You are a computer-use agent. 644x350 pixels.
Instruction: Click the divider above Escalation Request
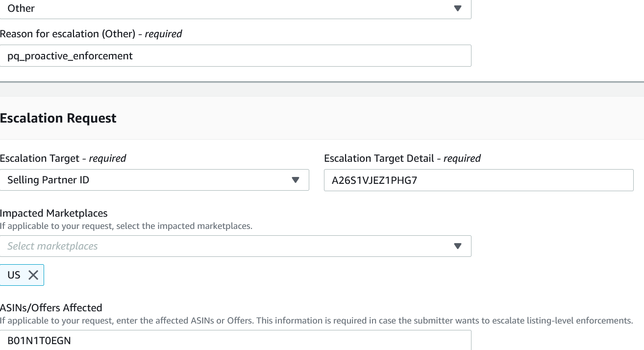pyautogui.click(x=322, y=82)
